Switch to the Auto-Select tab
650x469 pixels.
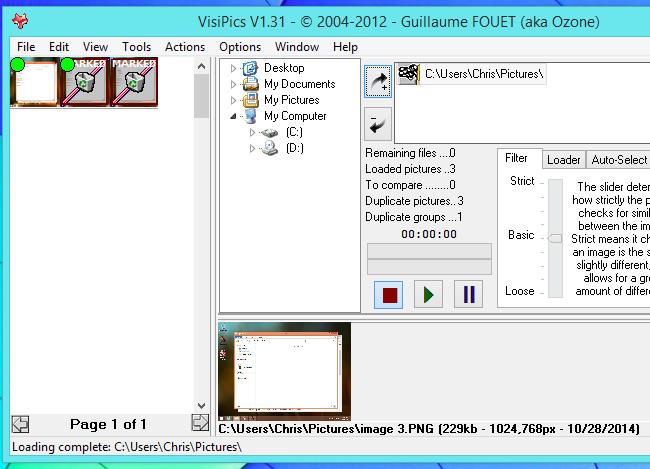pos(619,160)
